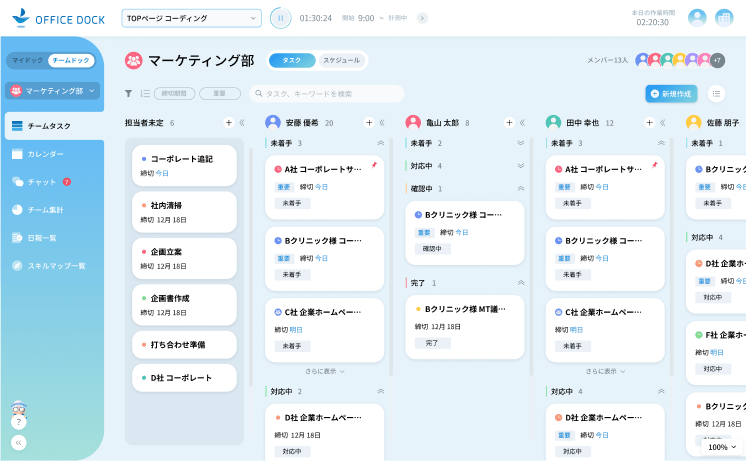The image size is (746, 461).
Task: Click the +7 more members badge
Action: pos(717,60)
